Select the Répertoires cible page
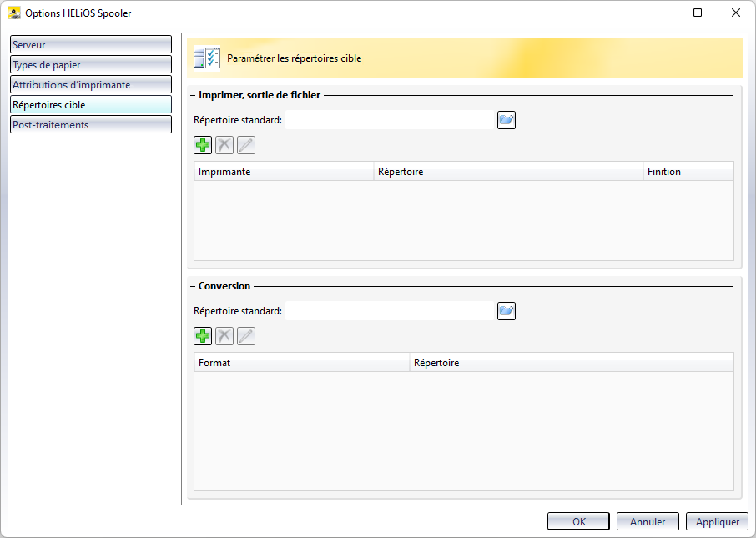Viewport: 756px width, 538px height. click(91, 104)
